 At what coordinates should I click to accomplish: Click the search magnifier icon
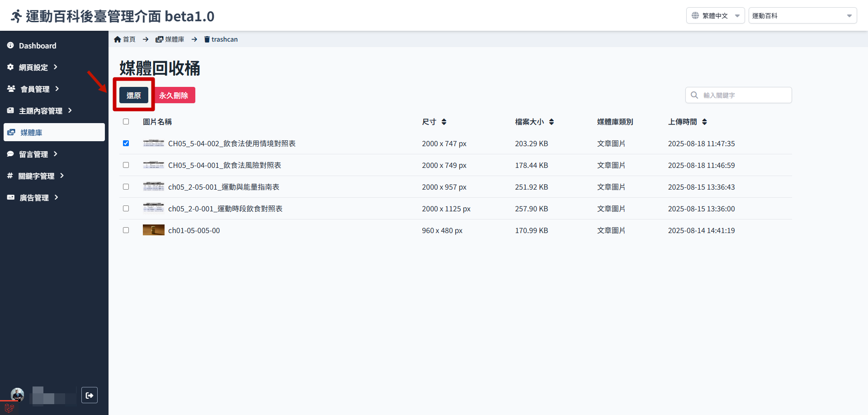coord(694,95)
